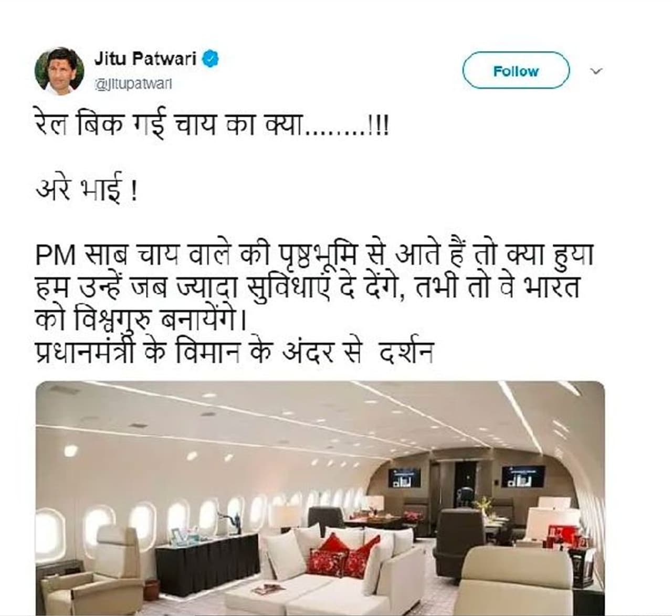This screenshot has width=672, height=616.
Task: Click the left wall TV screen in the photo
Action: [x=404, y=477]
